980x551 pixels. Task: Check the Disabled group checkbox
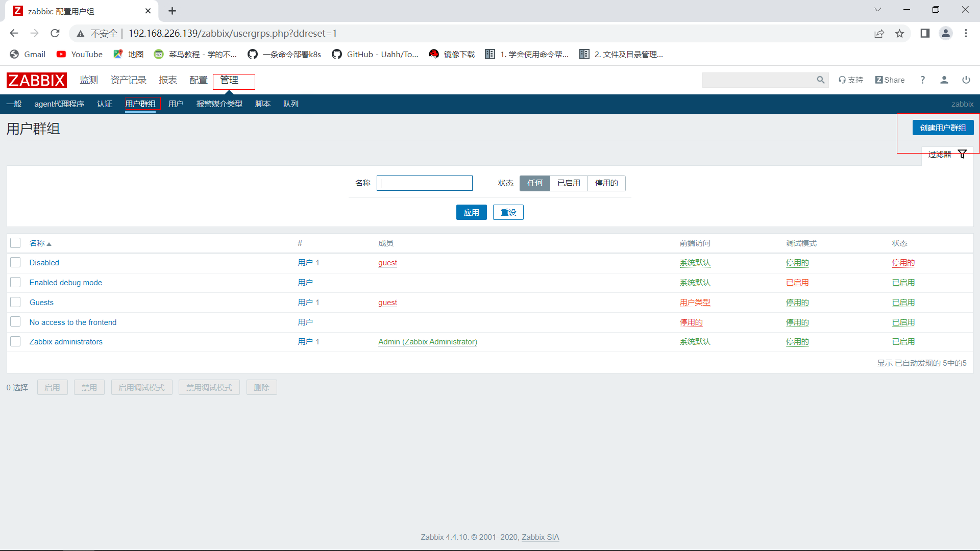tap(15, 262)
